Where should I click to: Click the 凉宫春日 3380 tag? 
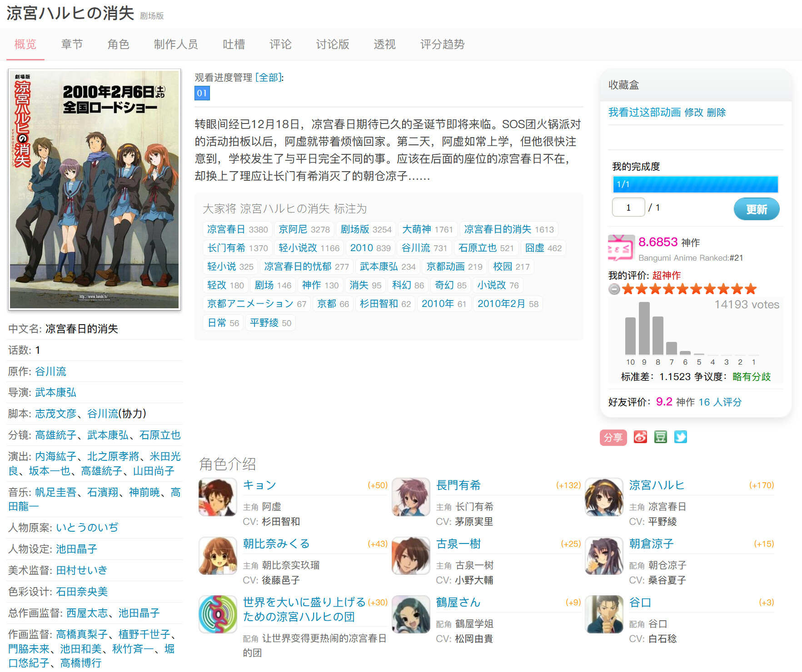pyautogui.click(x=237, y=229)
